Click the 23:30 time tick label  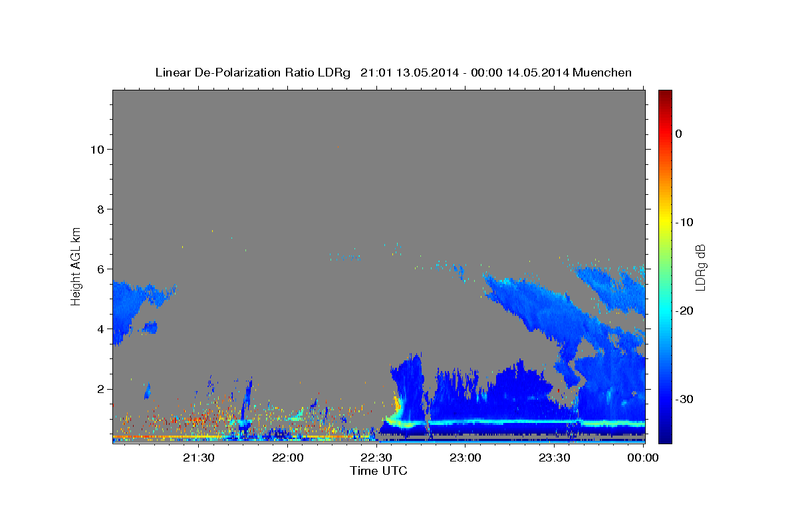point(554,458)
